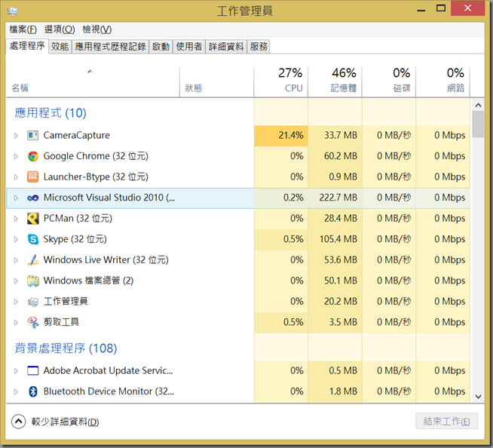This screenshot has width=493, height=448.
Task: Expand Microsoft Visual Studio 2010 row
Action: click(16, 198)
